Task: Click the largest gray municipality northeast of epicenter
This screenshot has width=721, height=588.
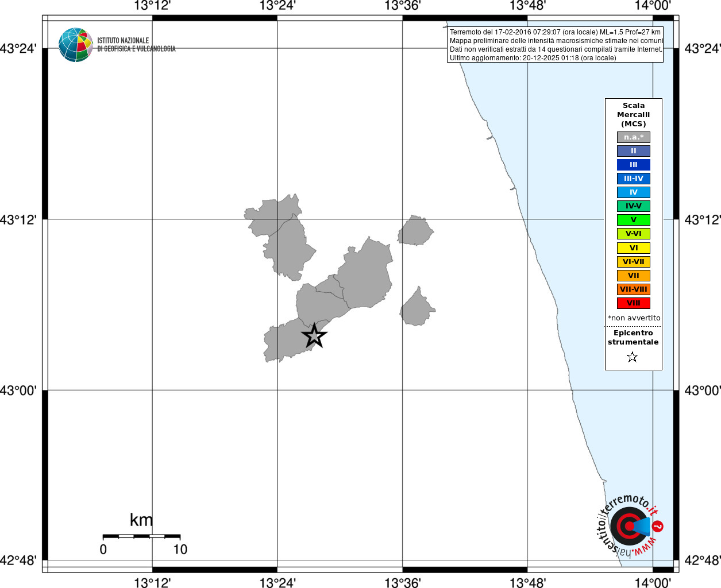Action: 366,274
